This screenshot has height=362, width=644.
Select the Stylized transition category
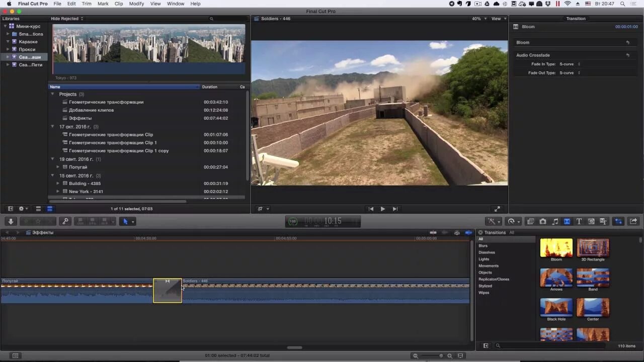(x=486, y=286)
